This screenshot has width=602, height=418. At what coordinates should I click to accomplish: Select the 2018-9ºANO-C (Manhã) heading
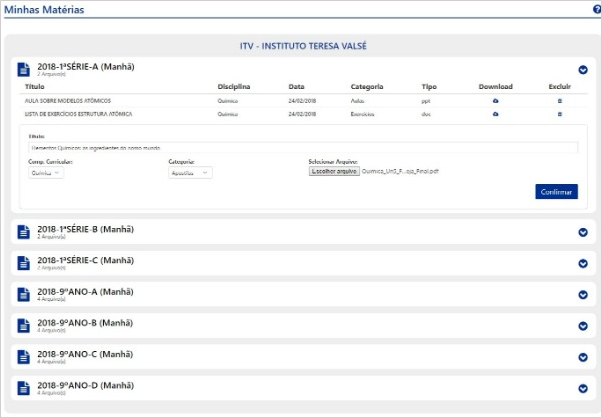(85, 354)
